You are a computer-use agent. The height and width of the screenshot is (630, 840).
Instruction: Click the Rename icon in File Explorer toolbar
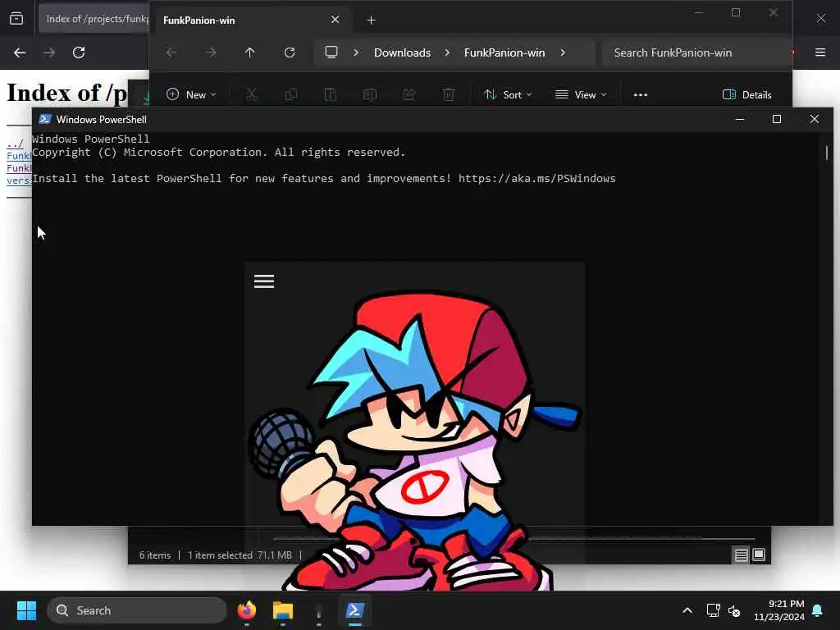click(x=370, y=95)
